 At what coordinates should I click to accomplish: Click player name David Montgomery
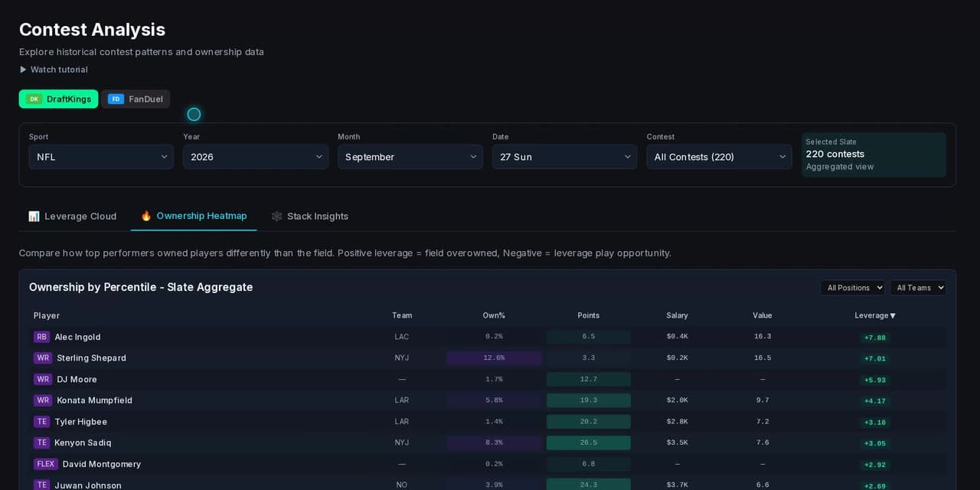tap(102, 464)
